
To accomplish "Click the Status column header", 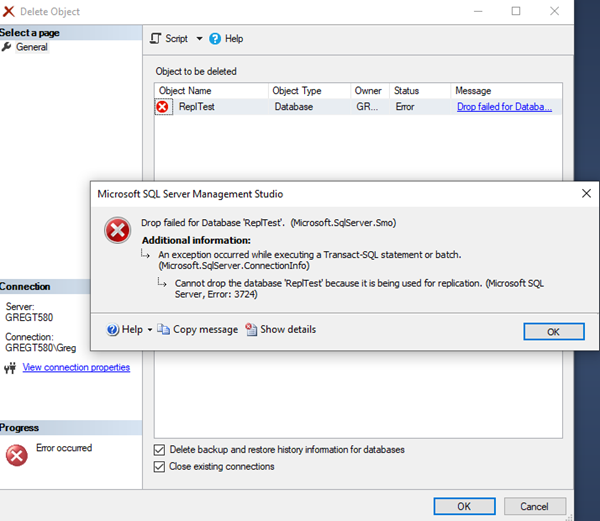I will (420, 91).
